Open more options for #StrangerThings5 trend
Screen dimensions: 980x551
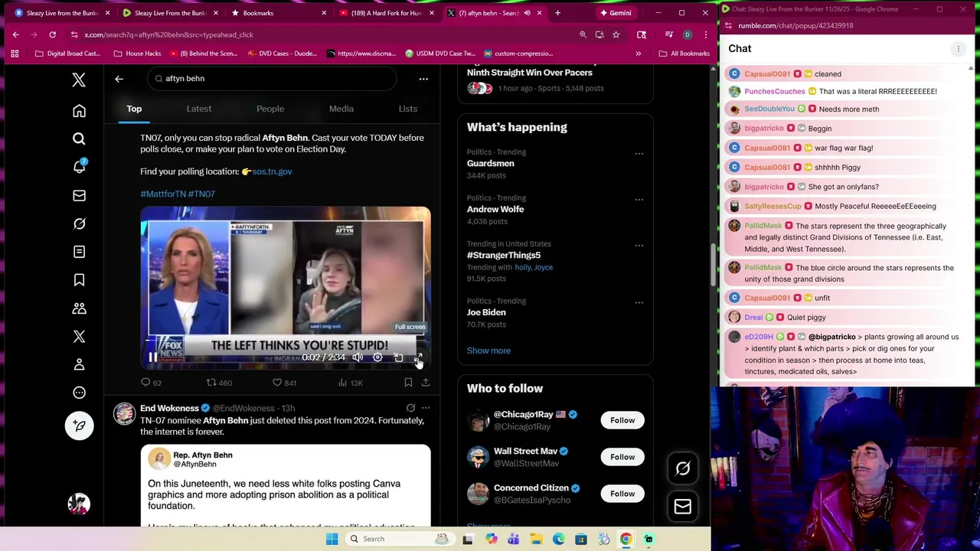(x=639, y=246)
